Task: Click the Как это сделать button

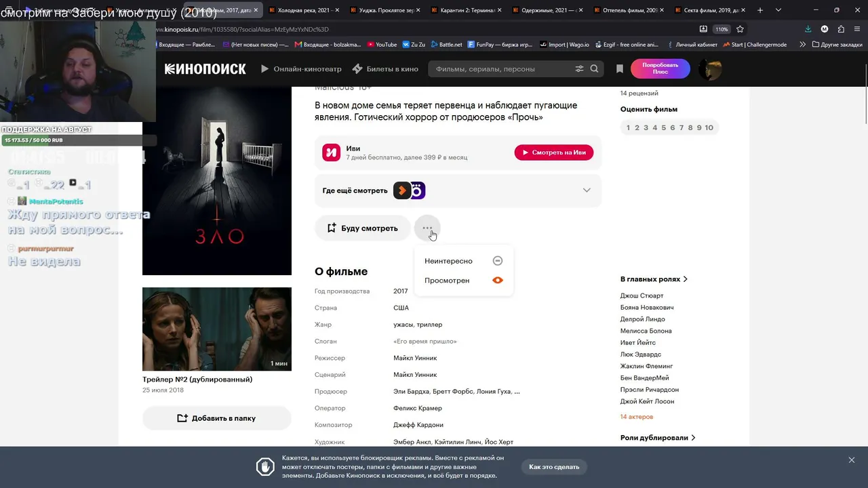Action: coord(554,467)
